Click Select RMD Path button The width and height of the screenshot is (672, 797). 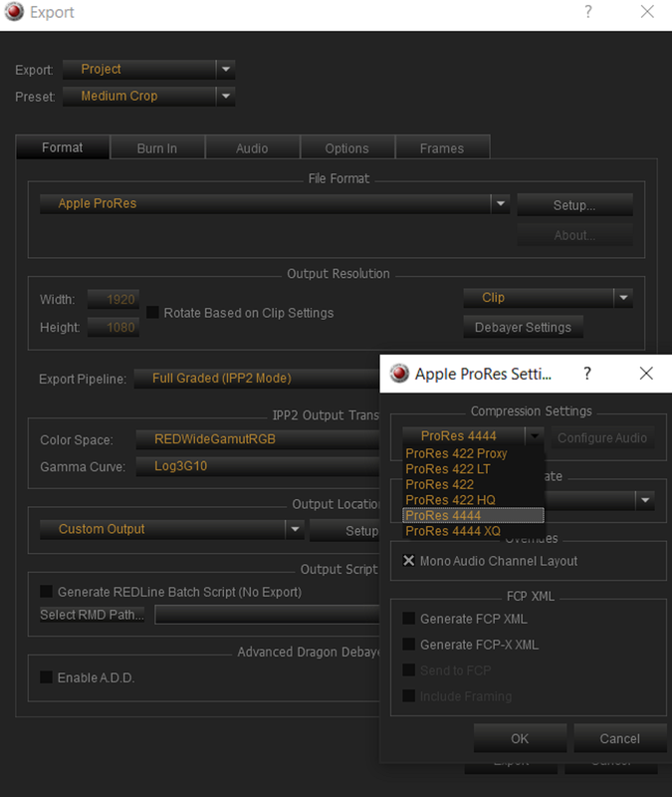[92, 615]
